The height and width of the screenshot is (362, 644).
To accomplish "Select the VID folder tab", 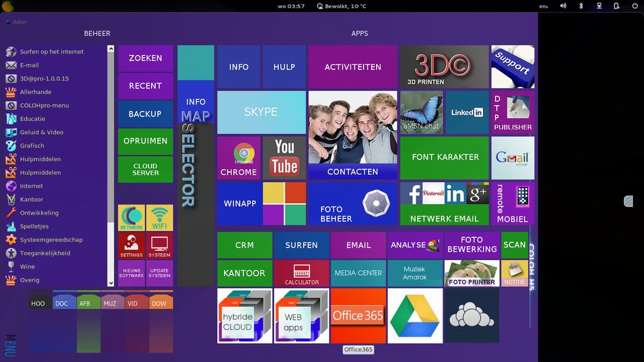I will point(136,302).
